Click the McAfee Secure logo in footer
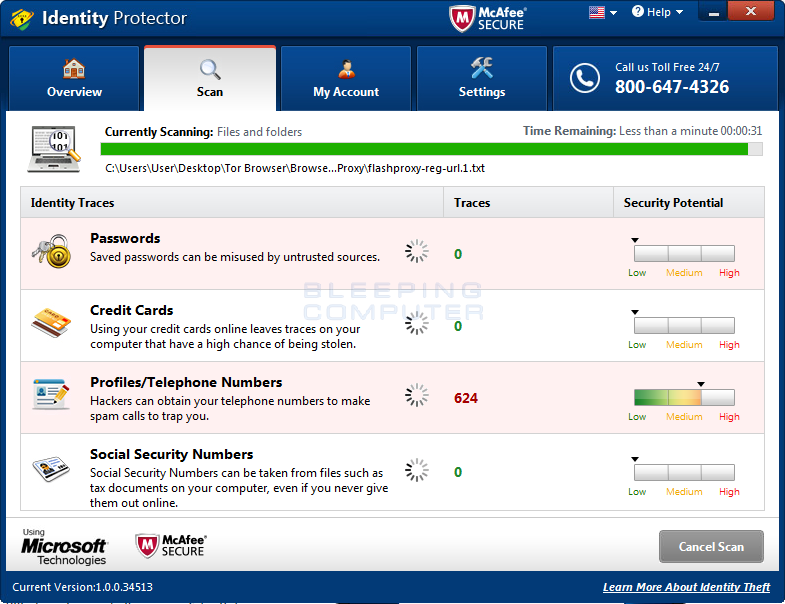Image resolution: width=785 pixels, height=604 pixels. click(x=170, y=546)
